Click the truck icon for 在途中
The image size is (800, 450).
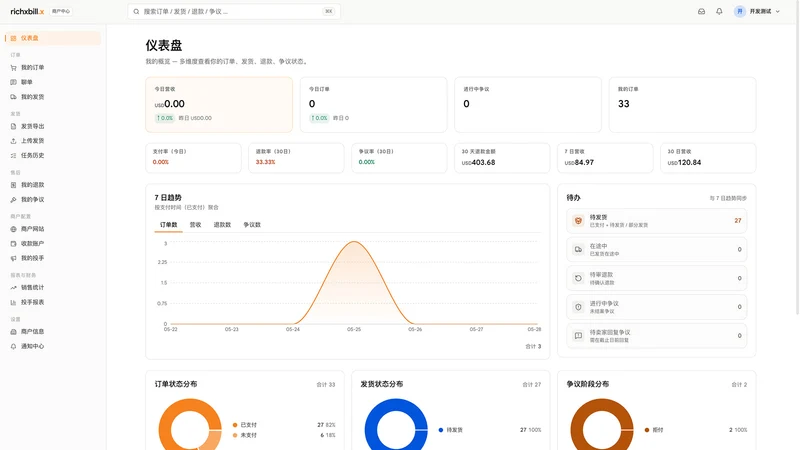[x=578, y=249]
